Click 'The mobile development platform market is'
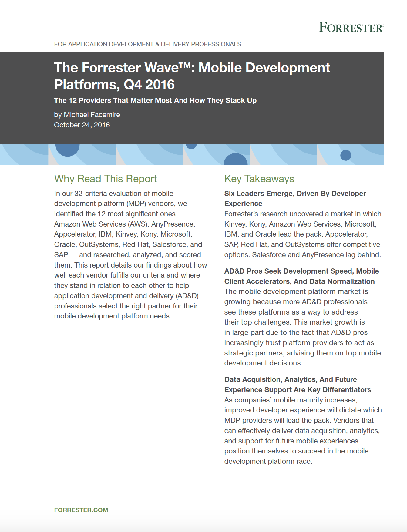This screenshot has width=407, height=532. [x=296, y=291]
